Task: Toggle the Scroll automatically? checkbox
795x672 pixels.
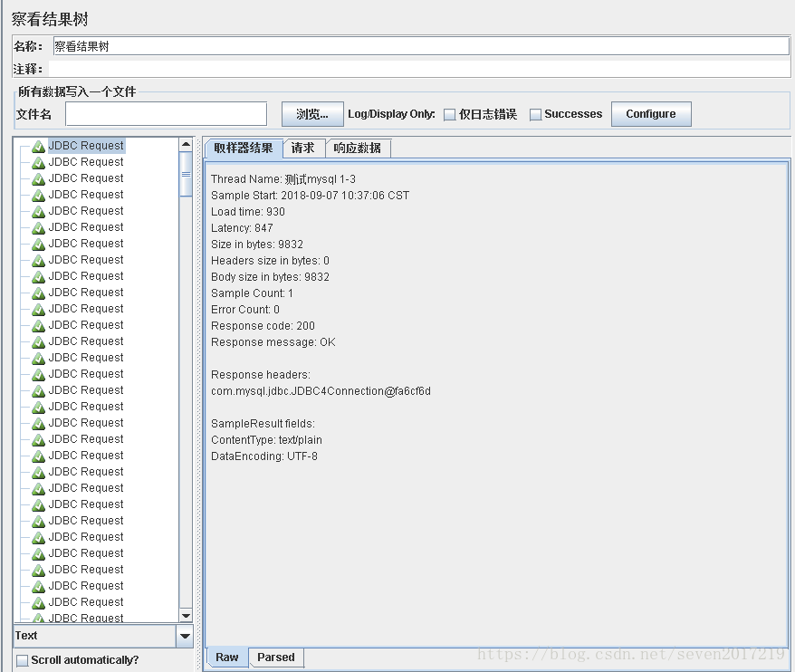Action: pyautogui.click(x=23, y=660)
